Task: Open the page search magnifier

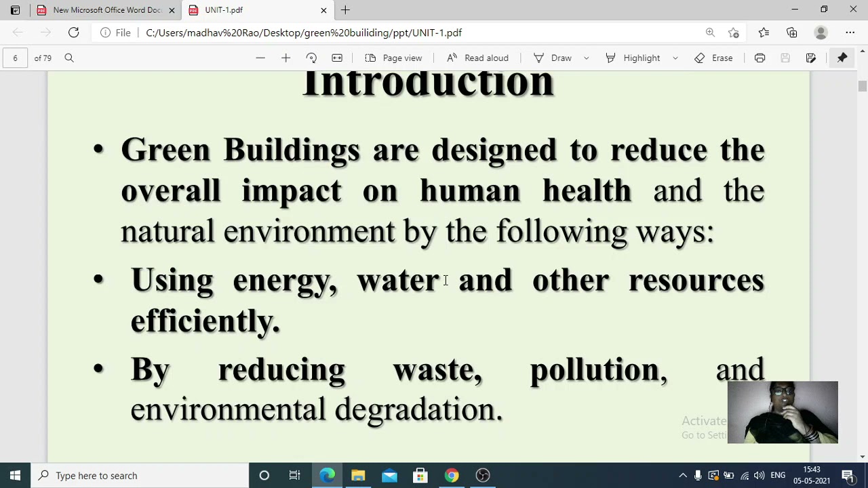Action: pyautogui.click(x=68, y=58)
